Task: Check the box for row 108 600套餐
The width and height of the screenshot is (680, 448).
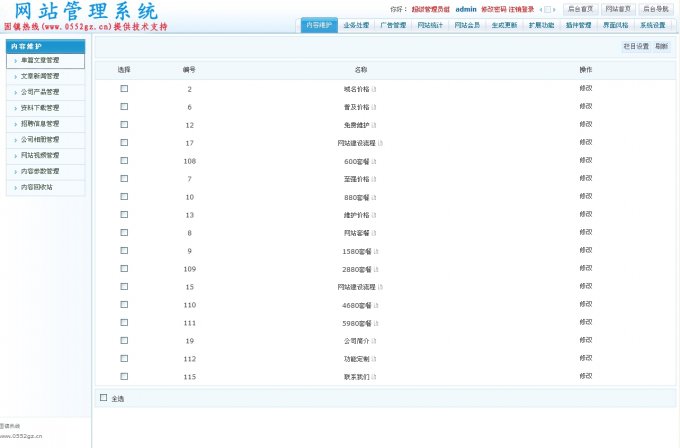Action: pos(124,160)
